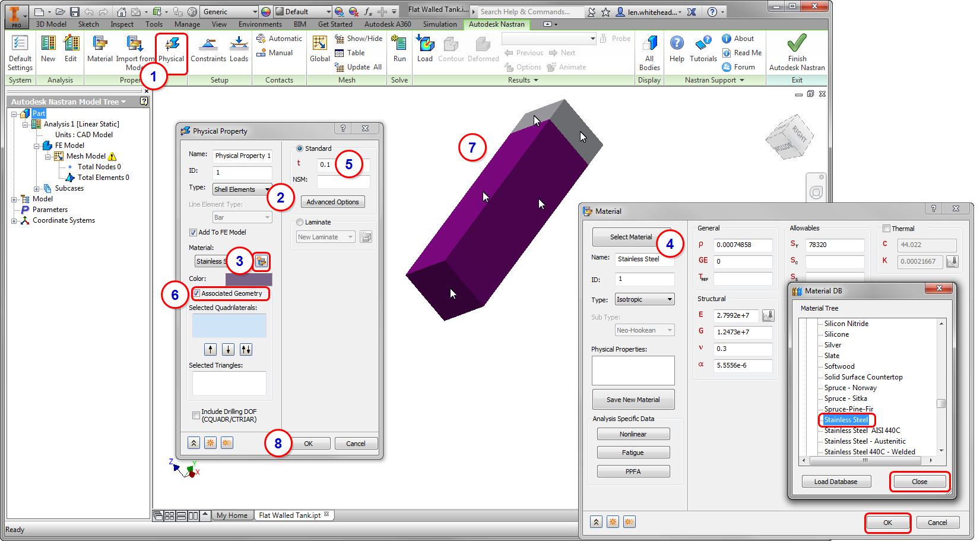The height and width of the screenshot is (541, 980).
Task: Select Analysis 1 [Linear Static] tree item
Action: [x=81, y=124]
